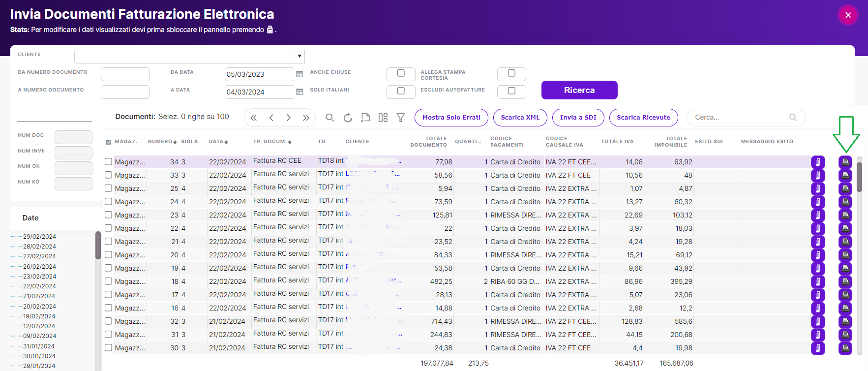Sort the grid by Tp. Docum. column
The width and height of the screenshot is (868, 371).
pyautogui.click(x=272, y=142)
